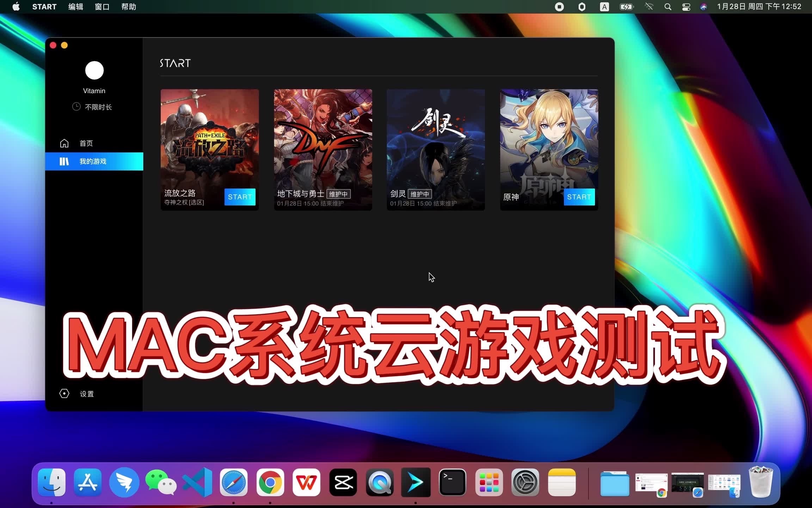
Task: Open the 窗口 menu
Action: 102,7
